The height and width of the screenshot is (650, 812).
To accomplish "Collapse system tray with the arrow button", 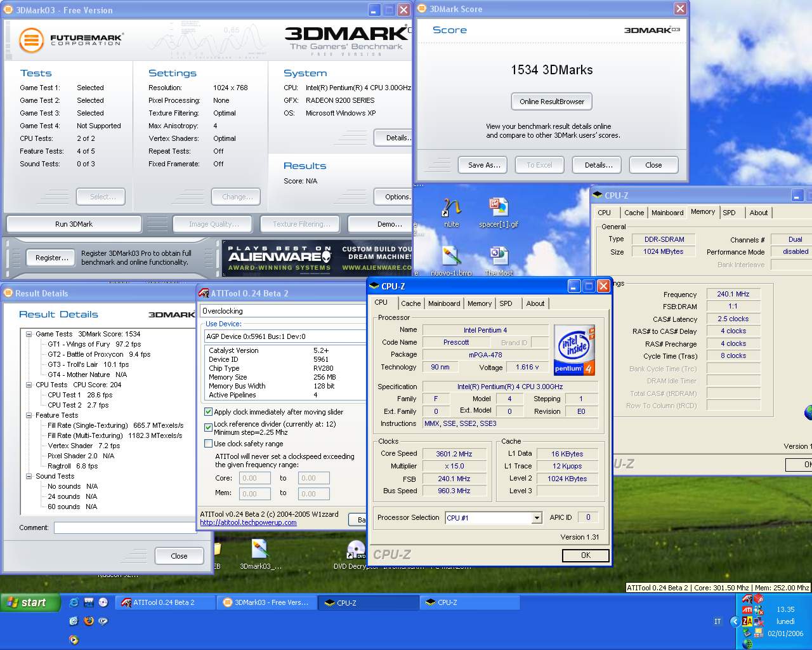I will (x=735, y=621).
